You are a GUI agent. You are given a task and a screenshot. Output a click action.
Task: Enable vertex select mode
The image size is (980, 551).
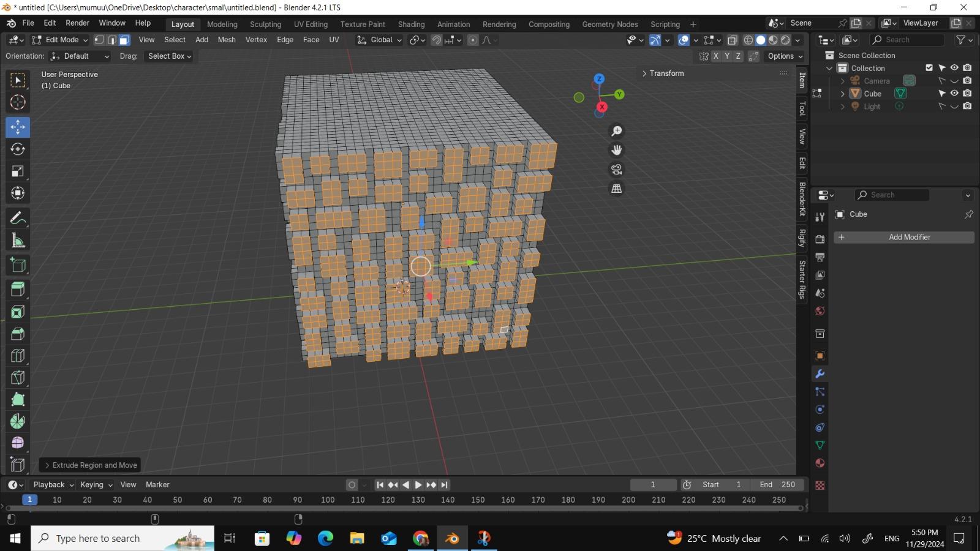[99, 40]
